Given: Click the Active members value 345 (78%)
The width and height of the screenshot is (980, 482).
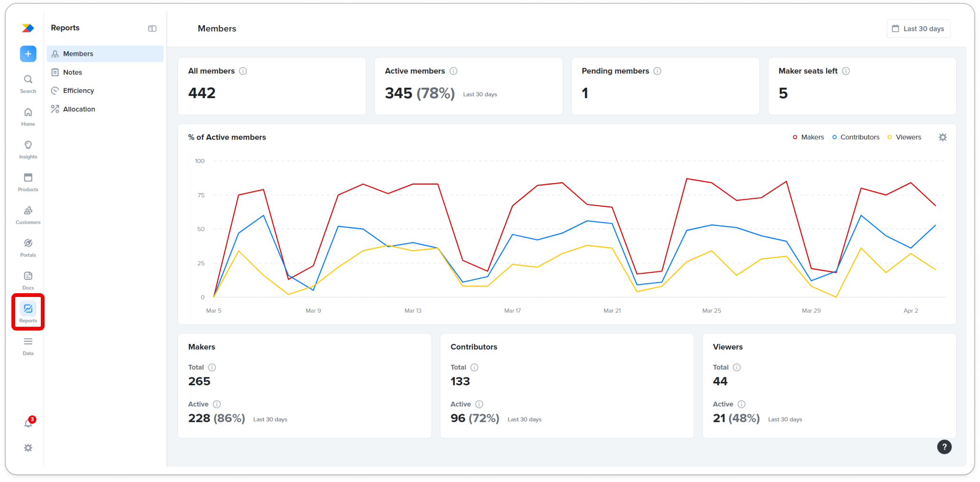Looking at the screenshot, I should pos(420,93).
